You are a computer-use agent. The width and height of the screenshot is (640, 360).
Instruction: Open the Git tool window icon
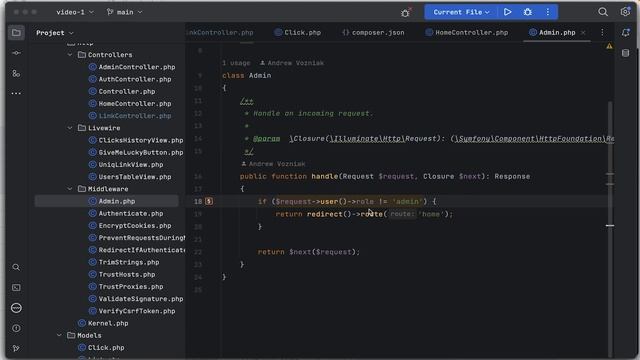[16, 348]
